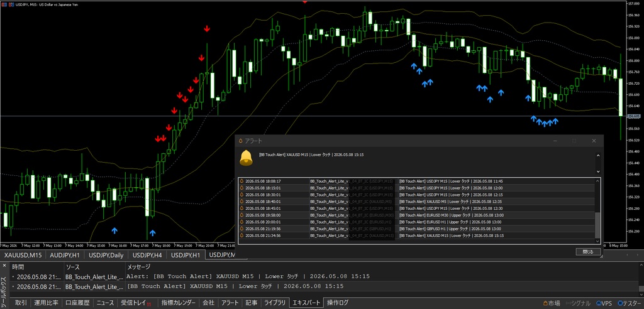The width and height of the screenshot is (644, 309).
Task: Select alert row timestamped 2026.05.08 18:08:17
Action: point(416,181)
